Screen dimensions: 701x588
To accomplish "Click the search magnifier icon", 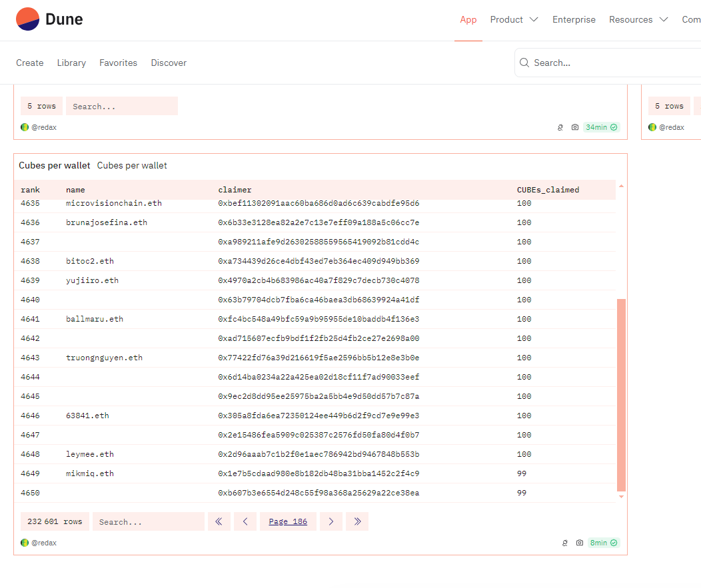I will click(524, 63).
